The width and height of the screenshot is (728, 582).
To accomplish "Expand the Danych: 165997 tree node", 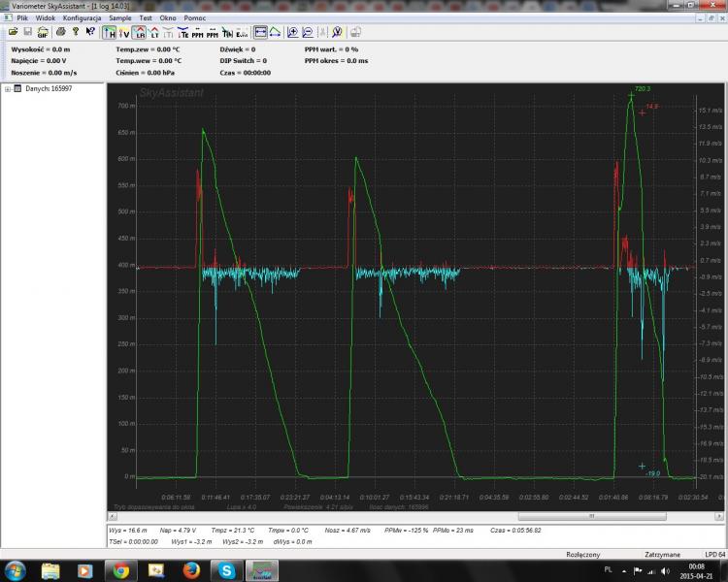I will [8, 89].
